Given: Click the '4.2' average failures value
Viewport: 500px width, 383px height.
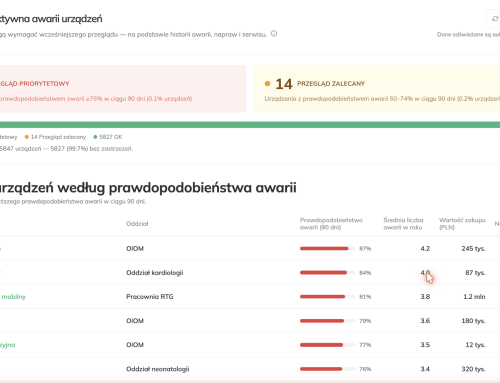Looking at the screenshot, I should 425,249.
